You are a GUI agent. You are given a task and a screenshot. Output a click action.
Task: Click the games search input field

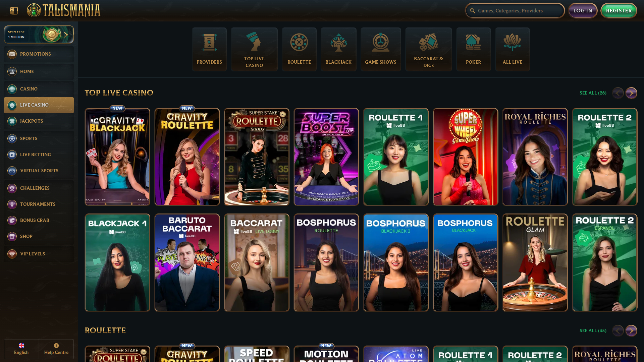(x=518, y=11)
